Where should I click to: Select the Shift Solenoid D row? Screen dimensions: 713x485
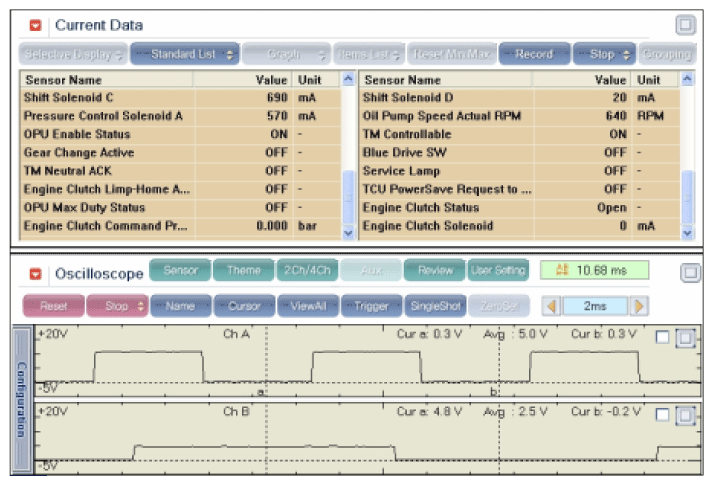point(520,98)
